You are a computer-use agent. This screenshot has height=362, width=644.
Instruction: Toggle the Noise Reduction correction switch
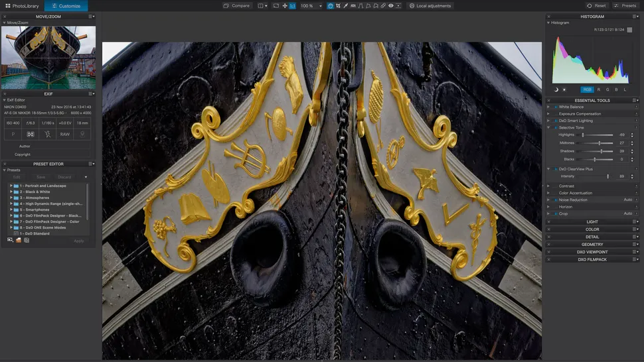coord(555,200)
